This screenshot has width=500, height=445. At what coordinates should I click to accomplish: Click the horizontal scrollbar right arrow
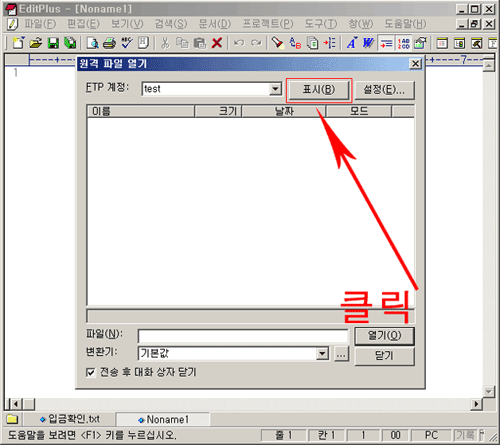coord(476,404)
